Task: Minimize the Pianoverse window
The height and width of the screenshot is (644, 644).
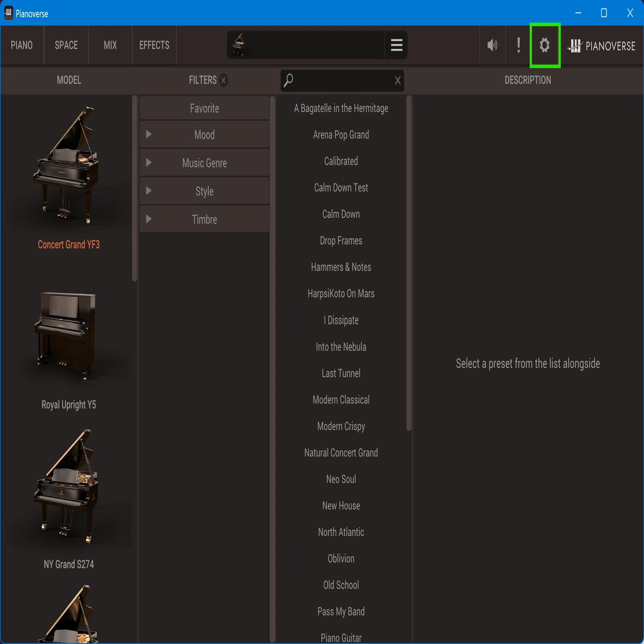Action: tap(578, 13)
